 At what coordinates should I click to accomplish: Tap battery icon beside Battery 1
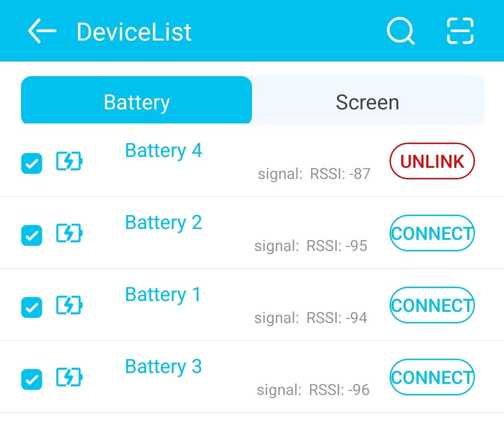[69, 306]
